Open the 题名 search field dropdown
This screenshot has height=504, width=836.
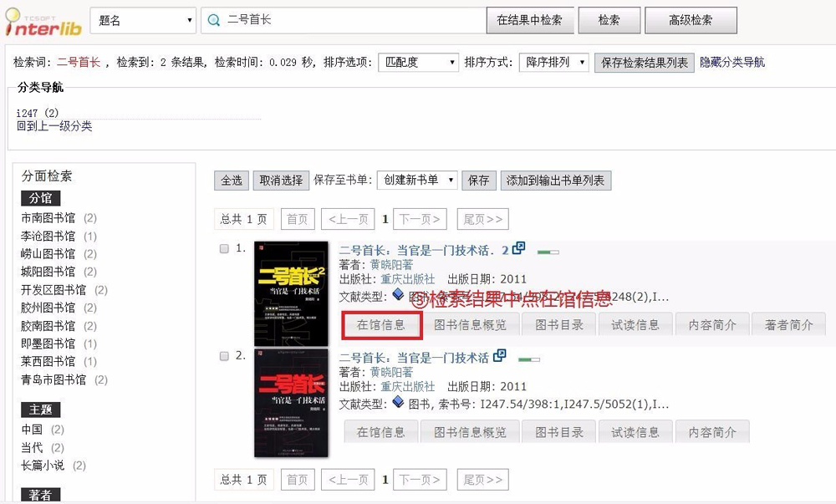point(143,20)
